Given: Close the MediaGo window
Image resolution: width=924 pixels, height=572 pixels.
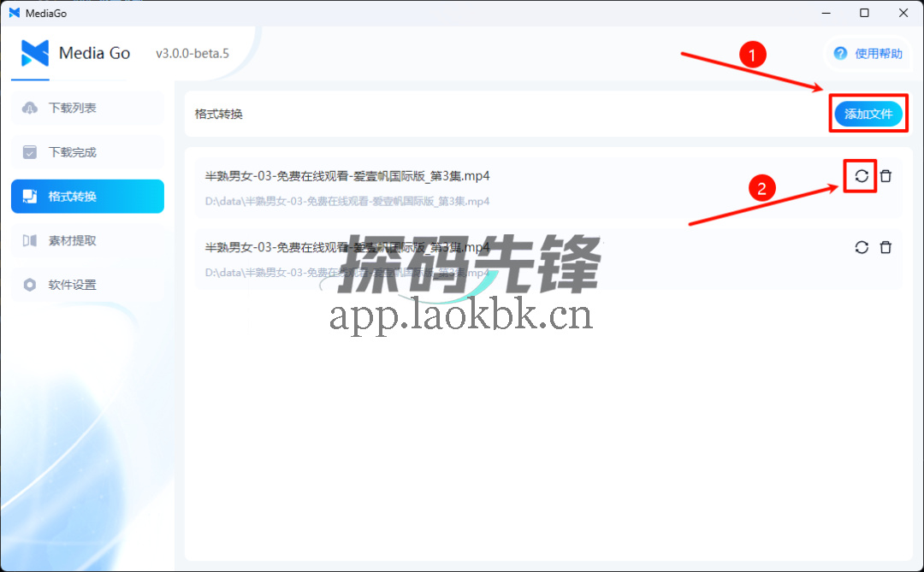Looking at the screenshot, I should pos(903,13).
